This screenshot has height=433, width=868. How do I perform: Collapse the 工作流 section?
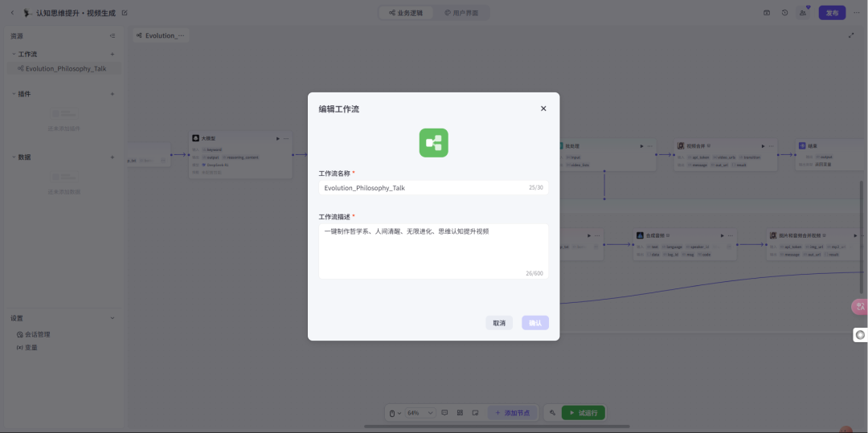tap(14, 54)
